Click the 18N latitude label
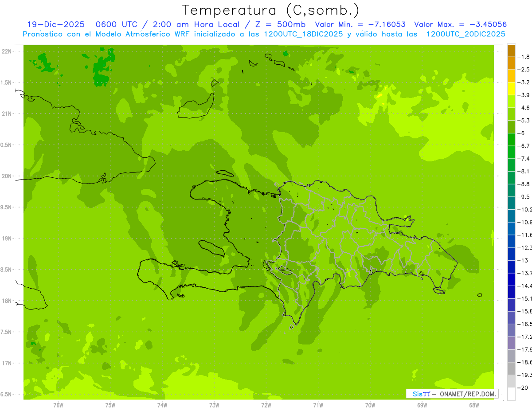 (x=7, y=301)
